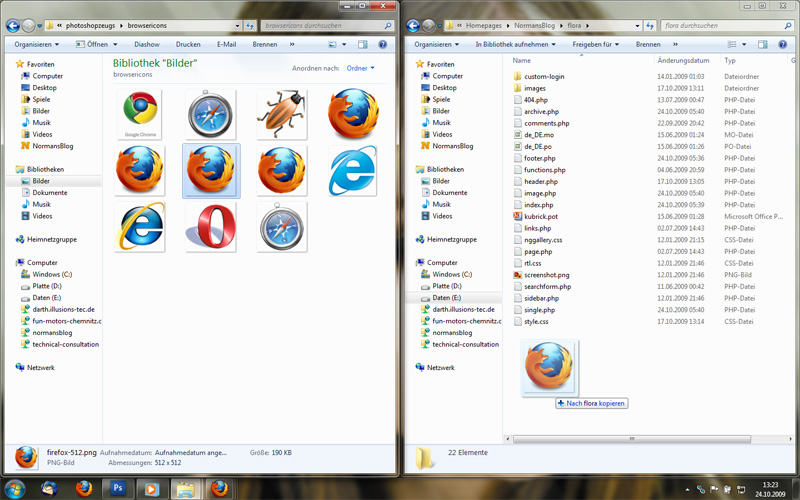Open the media player taskbar icon
Screen dimensions: 800x500
151,488
